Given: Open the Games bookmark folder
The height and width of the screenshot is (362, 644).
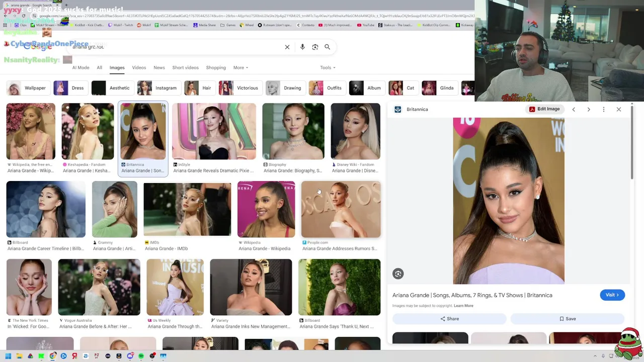Looking at the screenshot, I should coord(228,25).
